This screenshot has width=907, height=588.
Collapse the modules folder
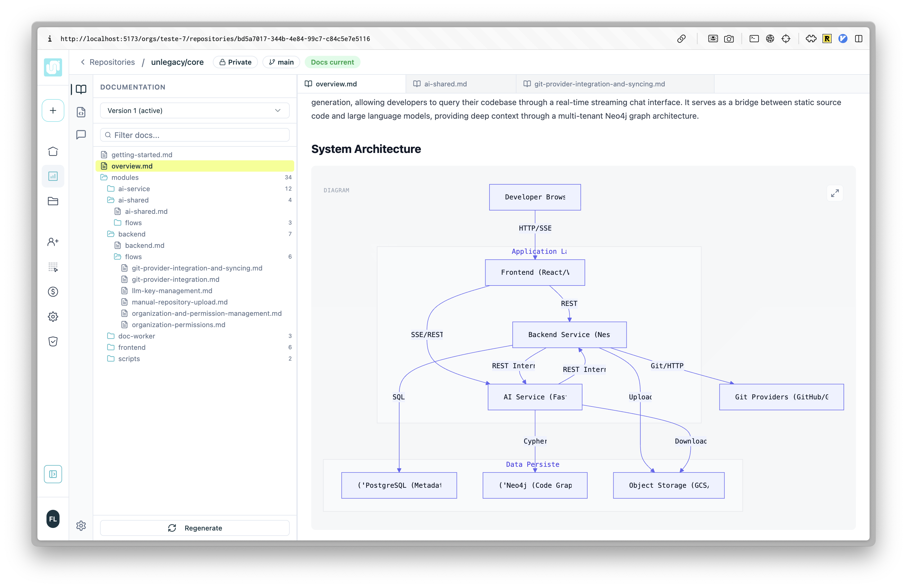[x=125, y=178]
